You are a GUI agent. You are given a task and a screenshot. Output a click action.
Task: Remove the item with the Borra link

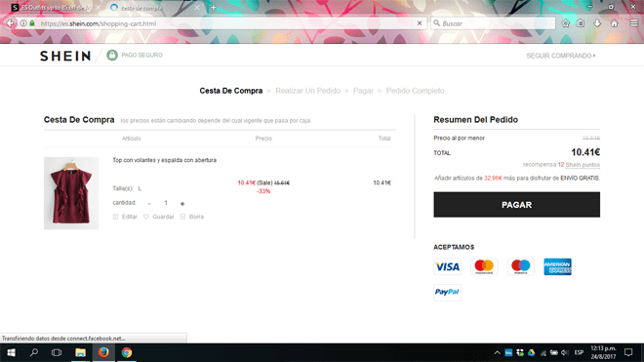196,217
